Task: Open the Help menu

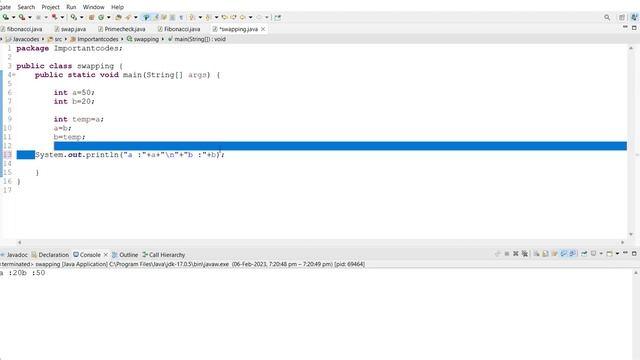Action: pyautogui.click(x=117, y=7)
